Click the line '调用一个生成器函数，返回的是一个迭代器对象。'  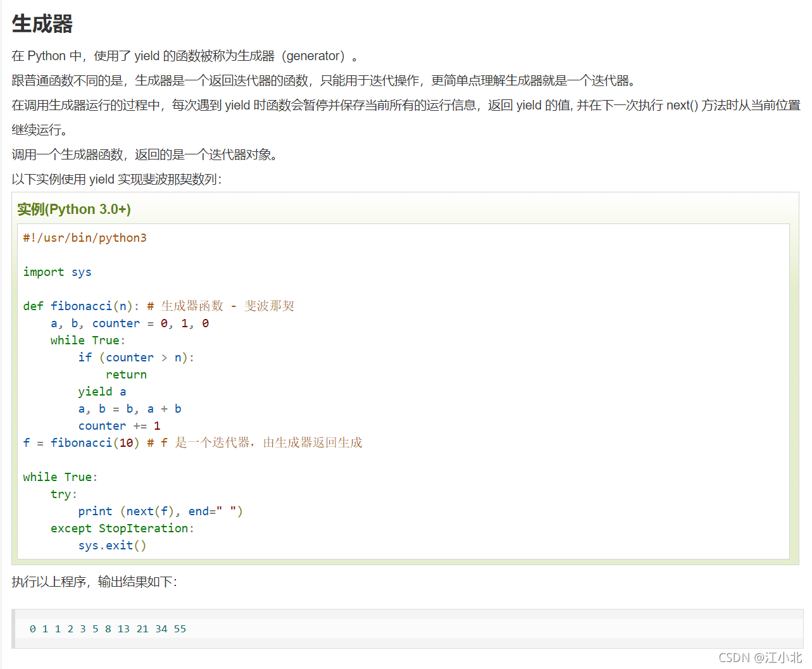pos(144,154)
